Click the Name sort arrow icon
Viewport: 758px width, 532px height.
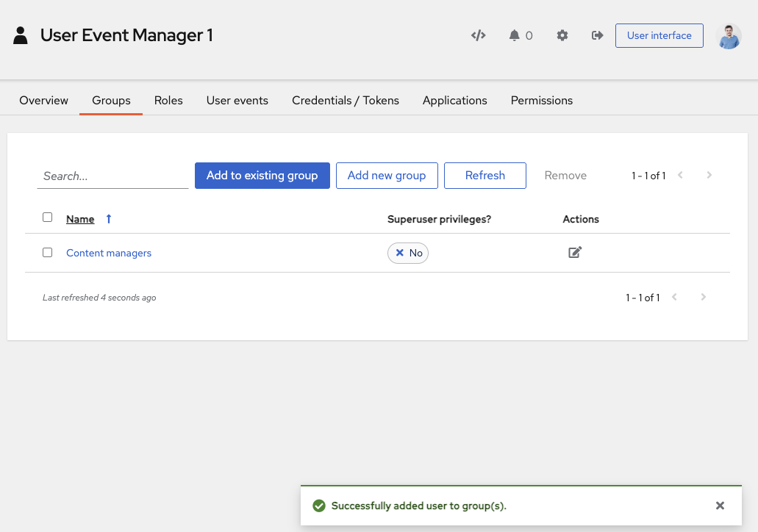pyautogui.click(x=109, y=219)
